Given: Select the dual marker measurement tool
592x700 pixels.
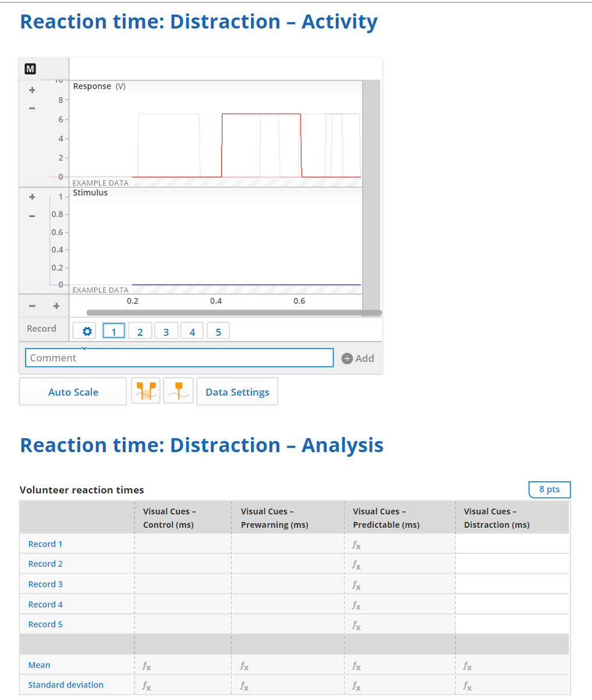Looking at the screenshot, I should coord(145,390).
